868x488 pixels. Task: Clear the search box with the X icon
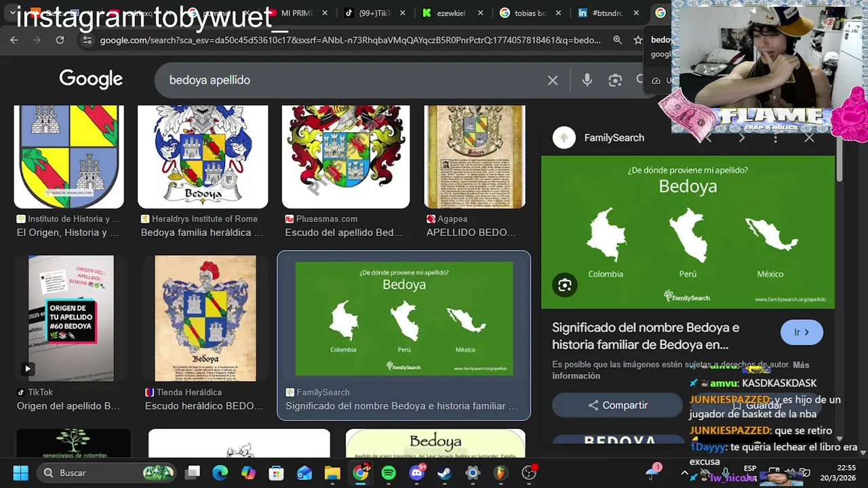[x=553, y=80]
